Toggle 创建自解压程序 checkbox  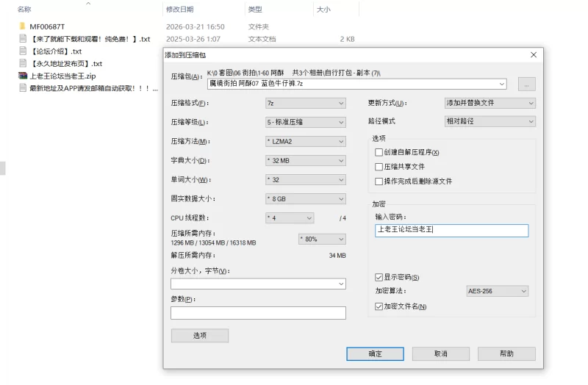click(x=379, y=152)
